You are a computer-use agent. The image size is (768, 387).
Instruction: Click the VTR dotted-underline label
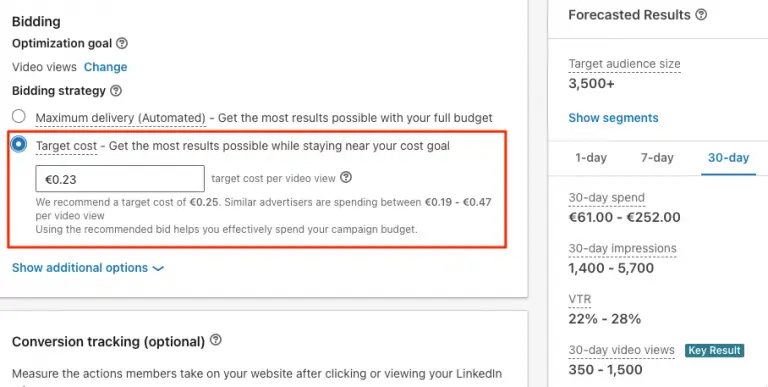point(580,299)
